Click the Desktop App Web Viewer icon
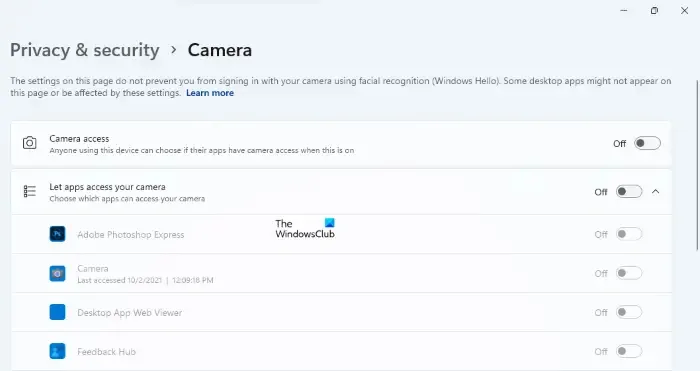Viewport: 700px width, 371px height. [57, 312]
